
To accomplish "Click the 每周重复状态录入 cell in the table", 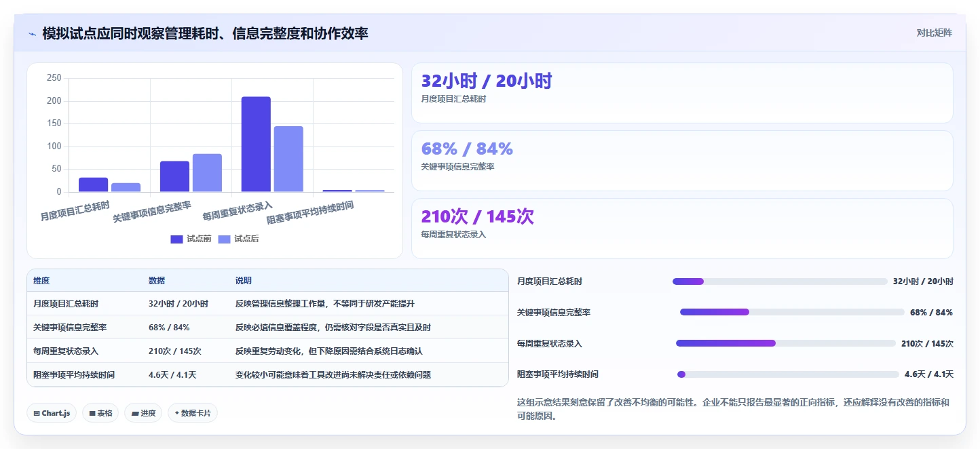I will [x=66, y=351].
